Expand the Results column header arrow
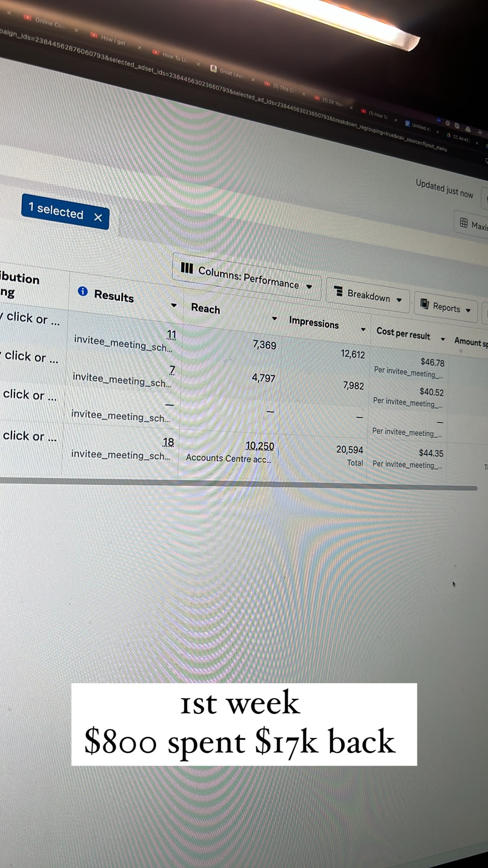The image size is (488, 868). pyautogui.click(x=174, y=305)
